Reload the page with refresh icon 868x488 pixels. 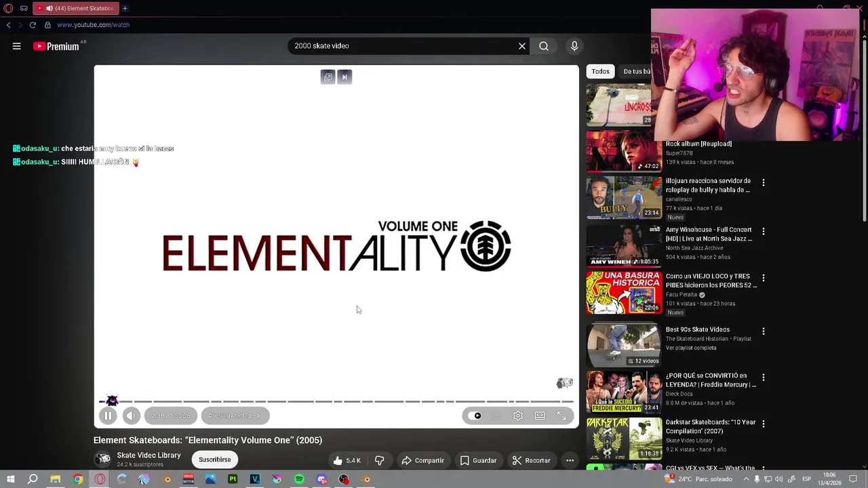click(x=33, y=25)
